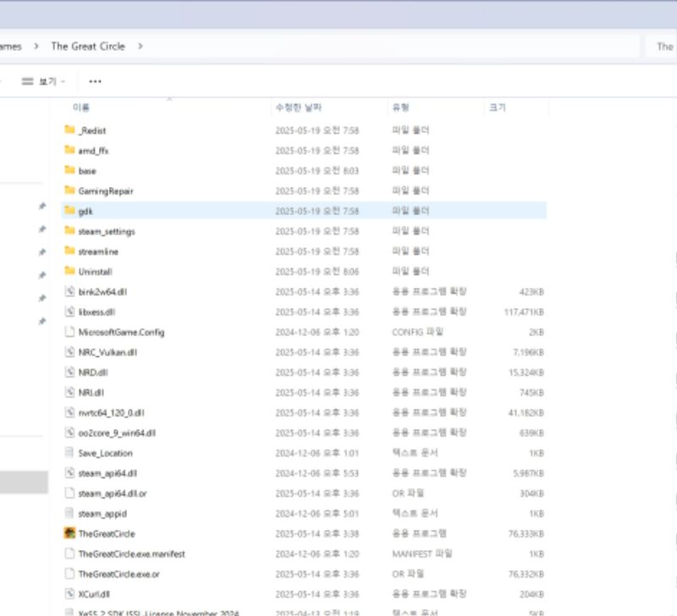Viewport: 677px width, 616px height.
Task: Select the Uninstall folder name
Action: click(x=96, y=272)
